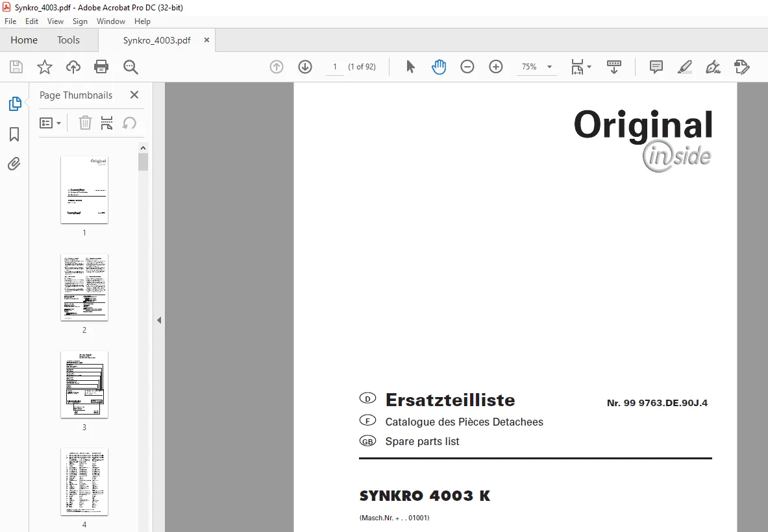Screen dimensions: 768x532
Task: Select the Highlight text pen tool
Action: click(684, 67)
